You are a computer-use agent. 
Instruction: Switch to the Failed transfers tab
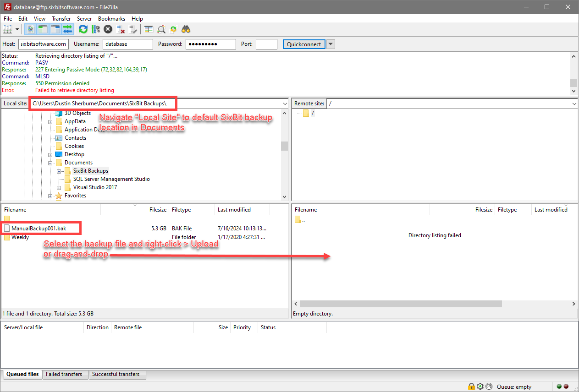click(64, 374)
